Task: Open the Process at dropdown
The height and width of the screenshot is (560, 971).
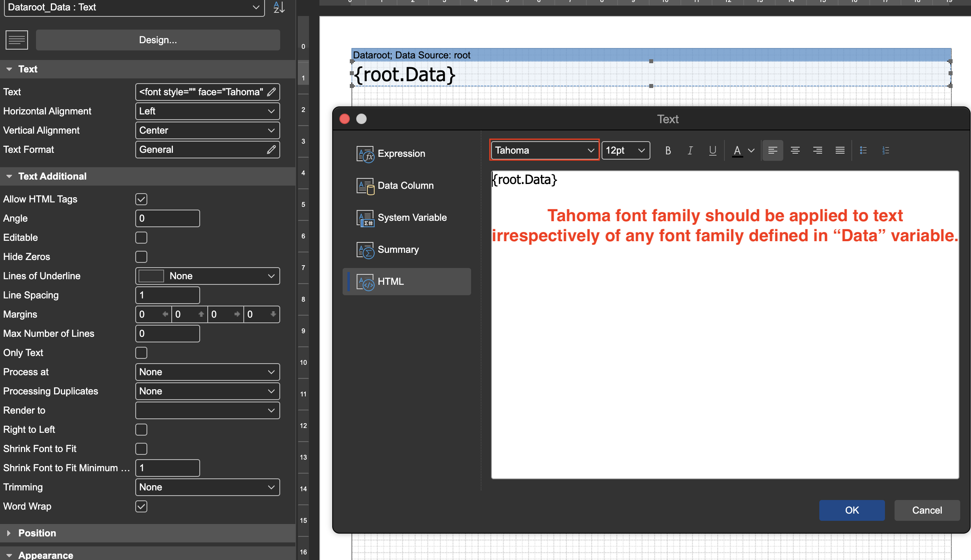Action: point(207,372)
